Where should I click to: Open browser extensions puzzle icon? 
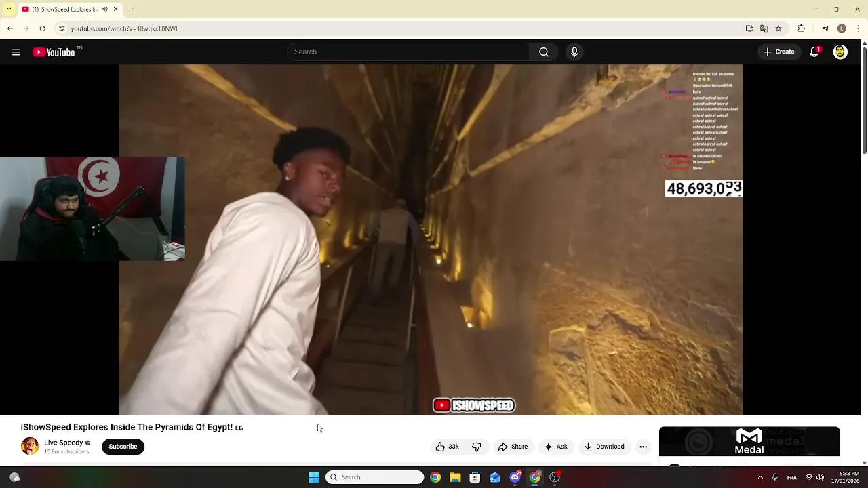coord(802,28)
